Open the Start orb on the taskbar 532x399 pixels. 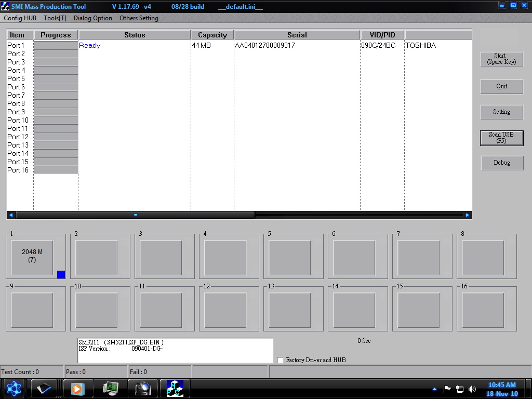tap(14, 389)
